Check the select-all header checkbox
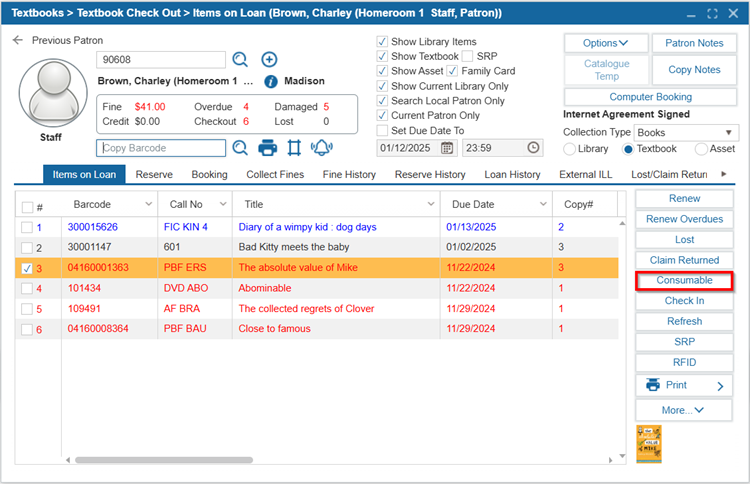750x484 pixels. [x=27, y=207]
